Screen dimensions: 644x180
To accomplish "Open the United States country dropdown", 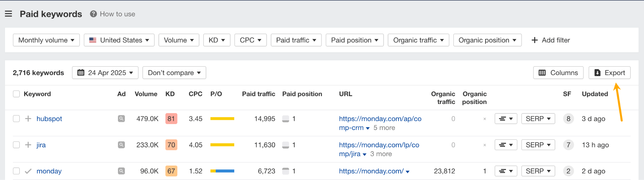I will point(119,40).
